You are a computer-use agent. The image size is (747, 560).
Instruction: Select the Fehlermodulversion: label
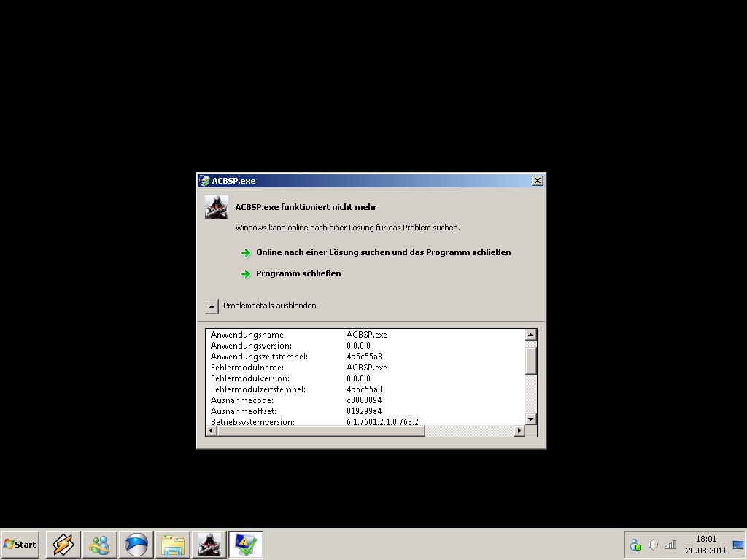pos(250,378)
